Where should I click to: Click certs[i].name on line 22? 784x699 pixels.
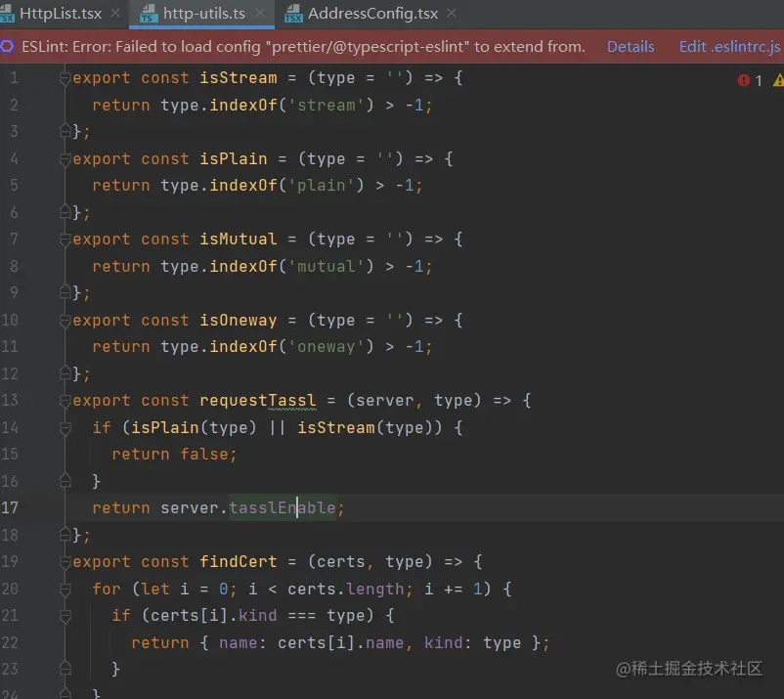coord(340,642)
